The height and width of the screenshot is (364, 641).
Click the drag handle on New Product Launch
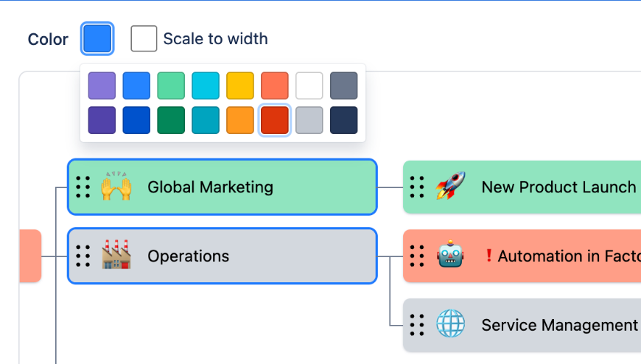417,187
